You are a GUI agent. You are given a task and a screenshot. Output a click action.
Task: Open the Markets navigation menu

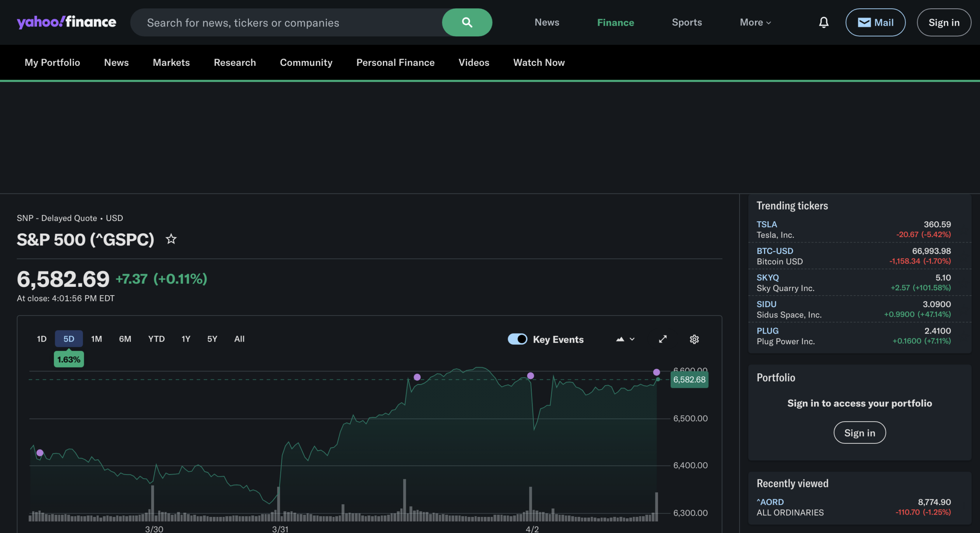click(x=171, y=62)
